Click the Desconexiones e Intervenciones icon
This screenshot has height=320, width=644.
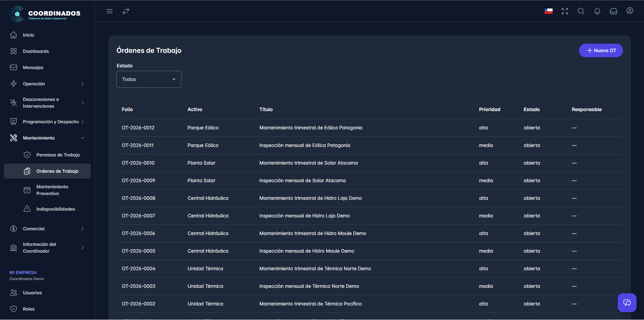pos(14,103)
